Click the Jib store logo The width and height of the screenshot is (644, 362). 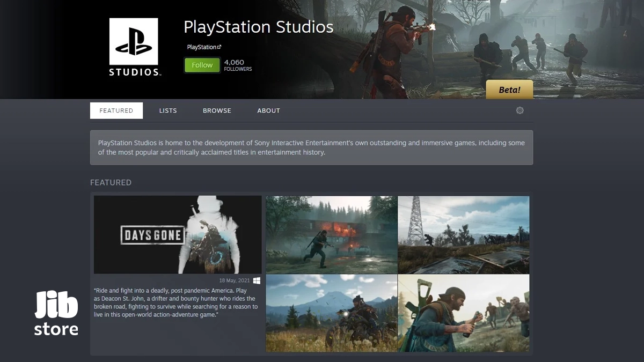click(55, 311)
